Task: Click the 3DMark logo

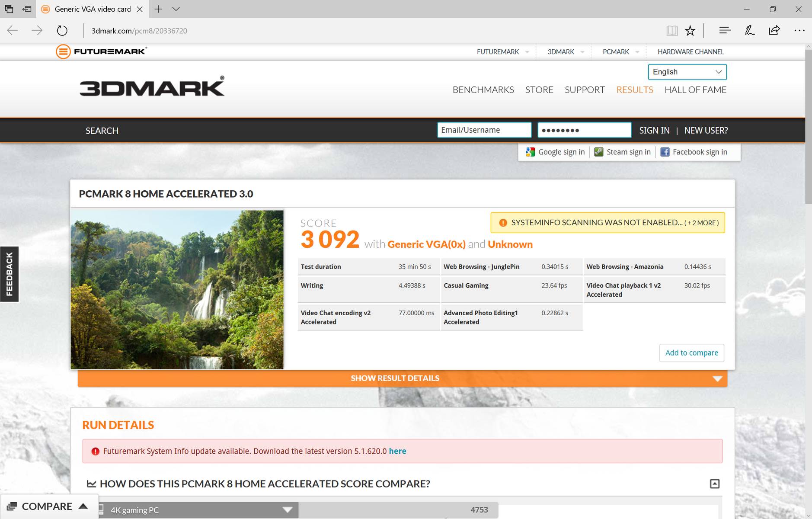Action: pyautogui.click(x=152, y=86)
